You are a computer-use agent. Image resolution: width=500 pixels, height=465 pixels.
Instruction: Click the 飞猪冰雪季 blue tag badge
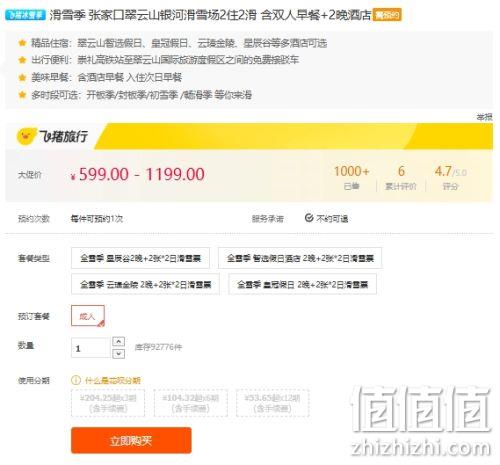tap(25, 15)
